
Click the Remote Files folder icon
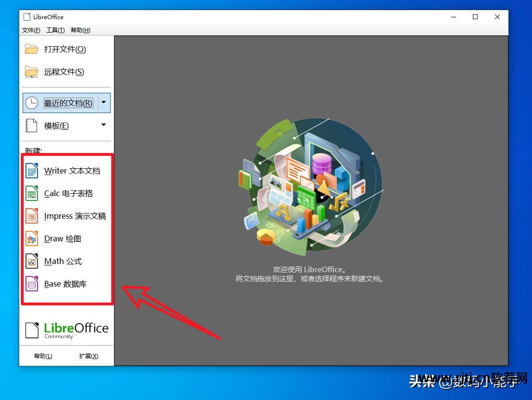(32, 72)
